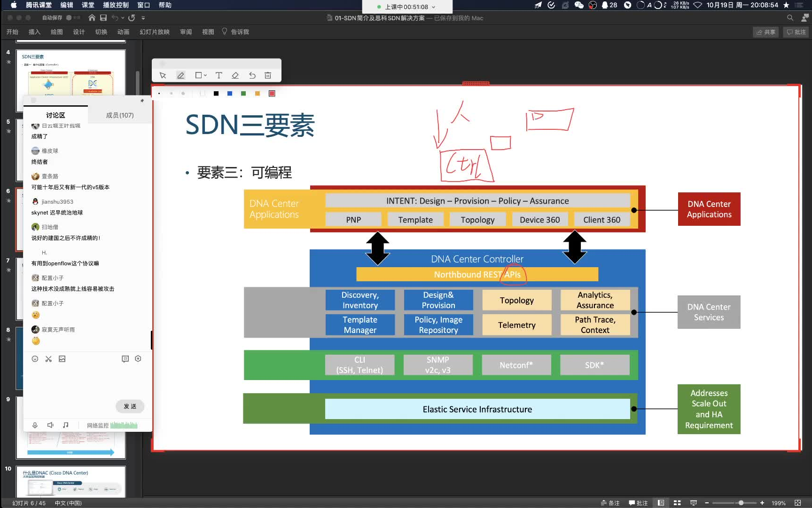The image size is (812, 508).
Task: Select slide 10 thumbnail 什么是DNAC
Action: tap(71, 482)
